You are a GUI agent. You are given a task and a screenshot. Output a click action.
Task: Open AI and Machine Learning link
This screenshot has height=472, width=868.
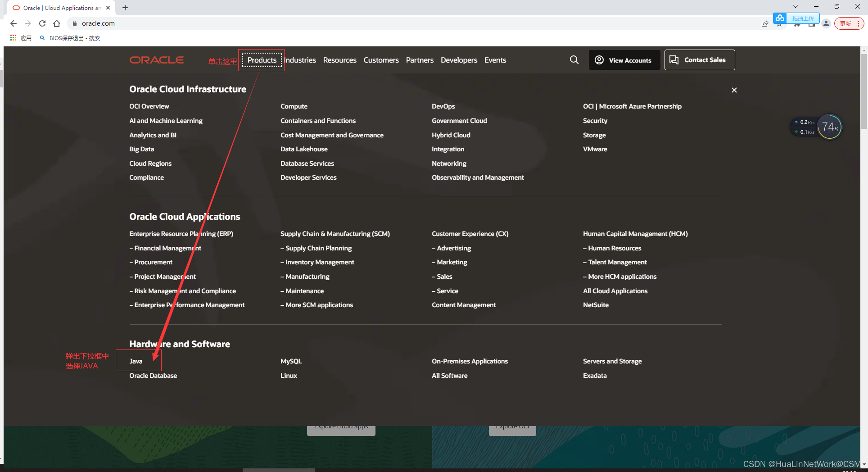(166, 121)
